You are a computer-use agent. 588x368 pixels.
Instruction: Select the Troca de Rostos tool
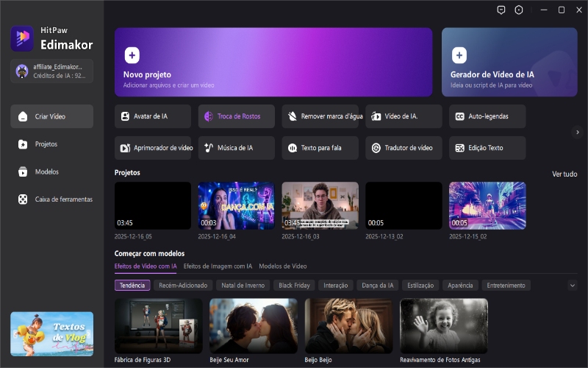[x=236, y=116]
